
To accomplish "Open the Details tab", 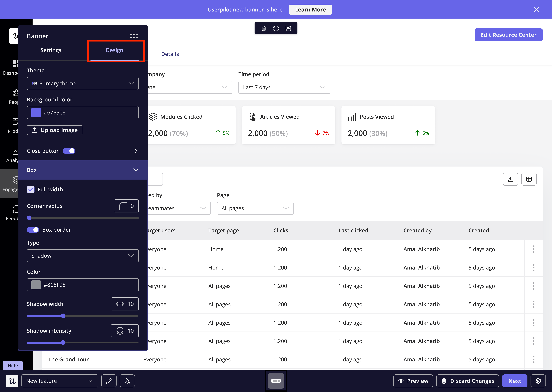I will (170, 54).
